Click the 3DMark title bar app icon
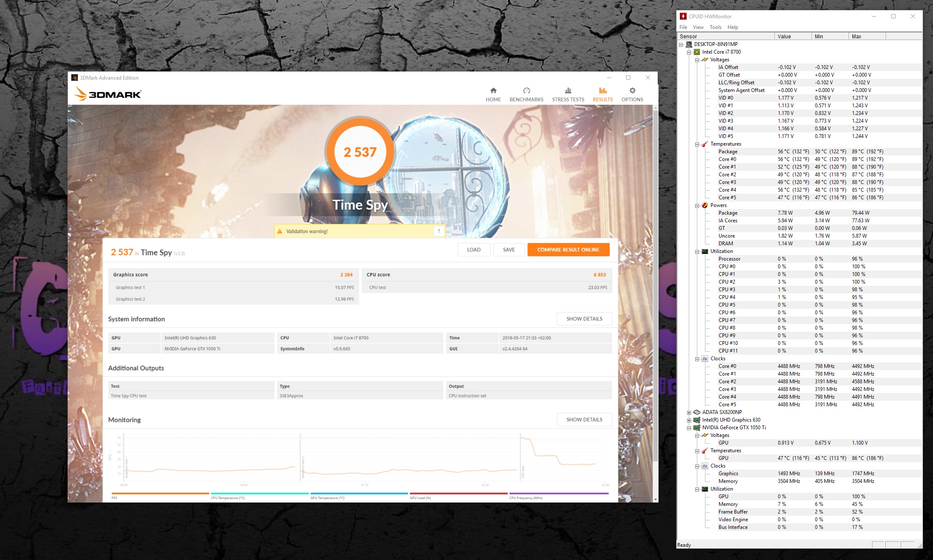The height and width of the screenshot is (560, 933). (75, 78)
